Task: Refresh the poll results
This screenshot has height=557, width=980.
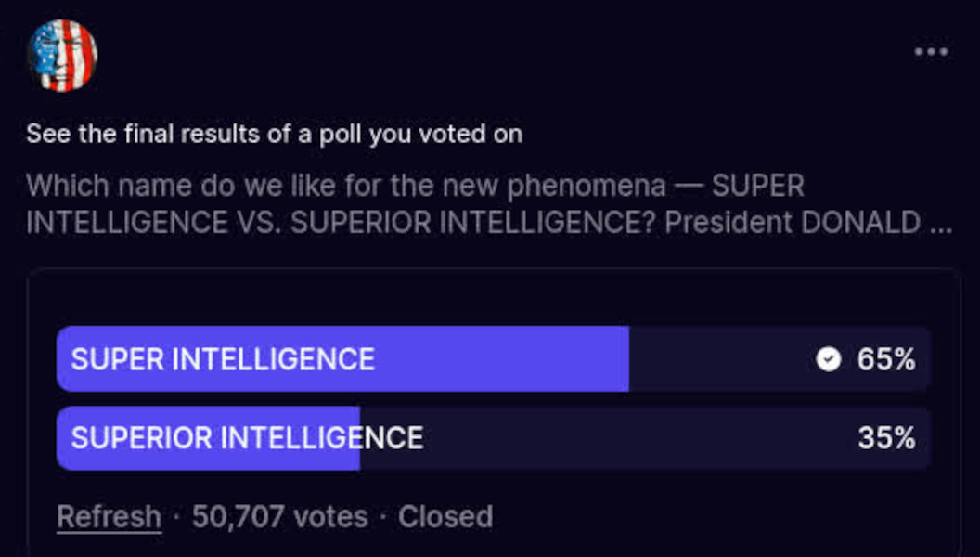Action: pos(109,517)
